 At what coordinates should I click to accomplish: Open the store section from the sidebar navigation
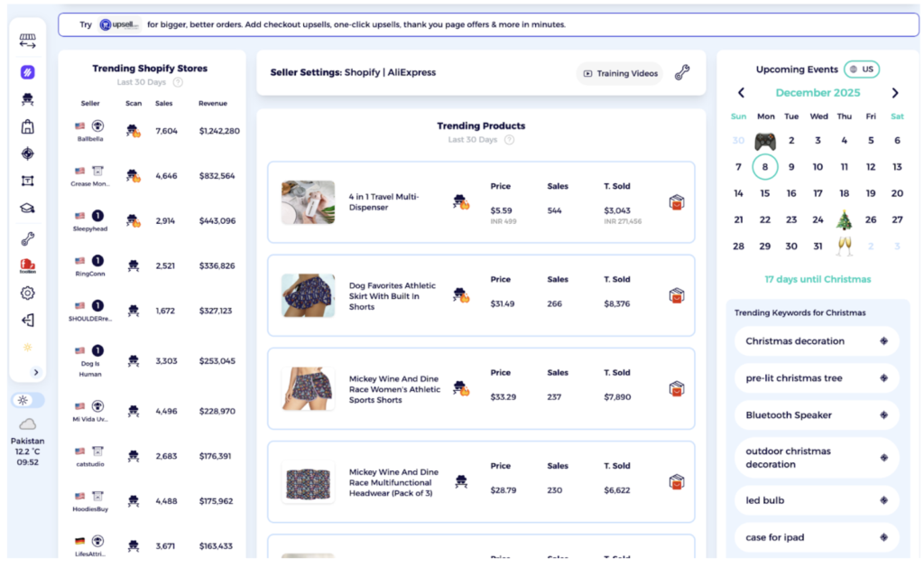click(27, 125)
